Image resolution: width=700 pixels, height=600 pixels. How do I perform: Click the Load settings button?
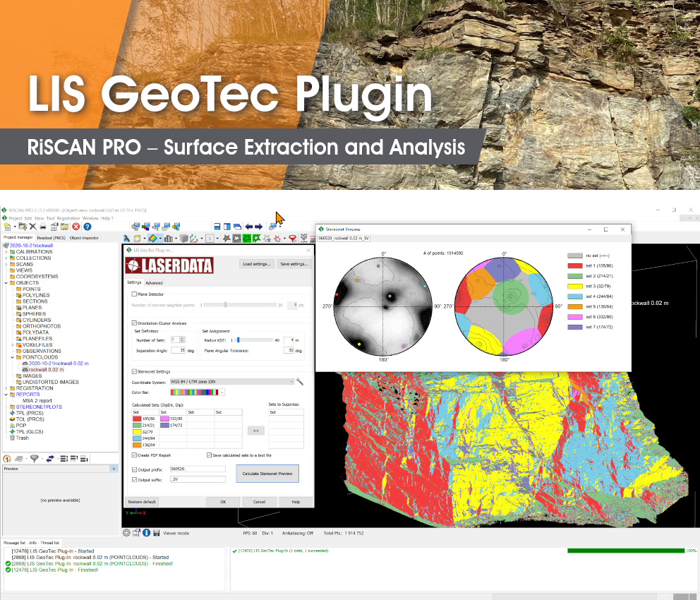pyautogui.click(x=257, y=264)
